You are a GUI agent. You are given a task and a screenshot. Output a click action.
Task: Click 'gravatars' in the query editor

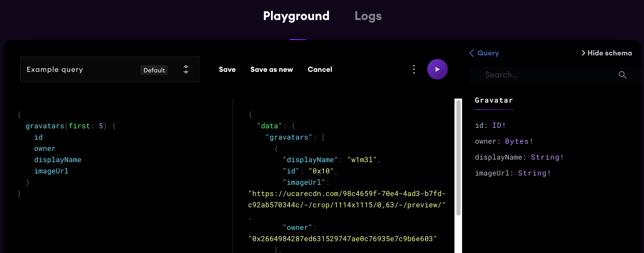pyautogui.click(x=45, y=126)
